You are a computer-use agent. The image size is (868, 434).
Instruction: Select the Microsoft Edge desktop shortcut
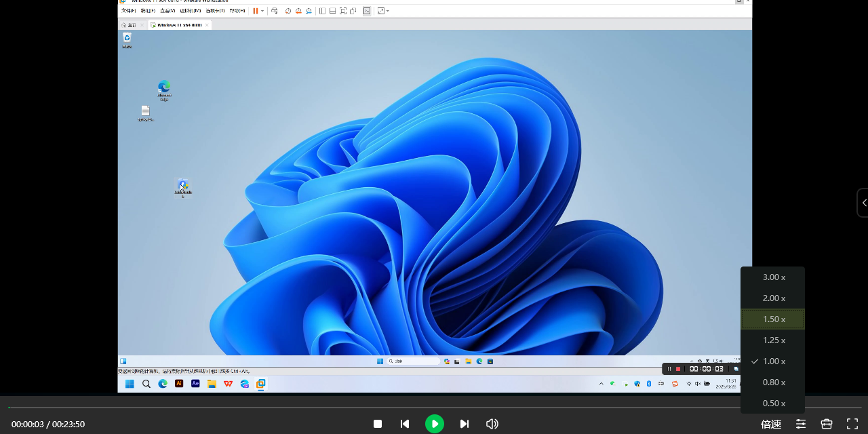pyautogui.click(x=164, y=90)
